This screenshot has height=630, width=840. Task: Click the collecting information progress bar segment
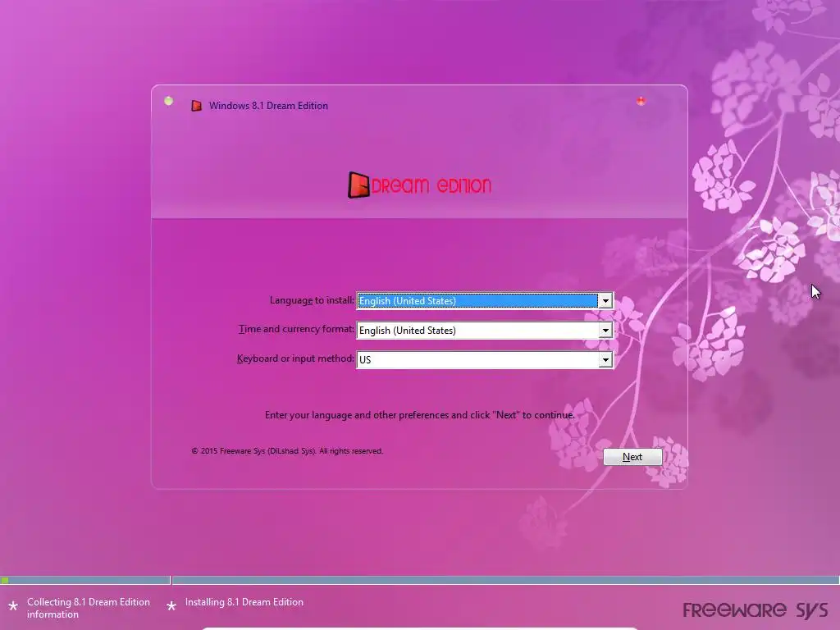point(85,580)
